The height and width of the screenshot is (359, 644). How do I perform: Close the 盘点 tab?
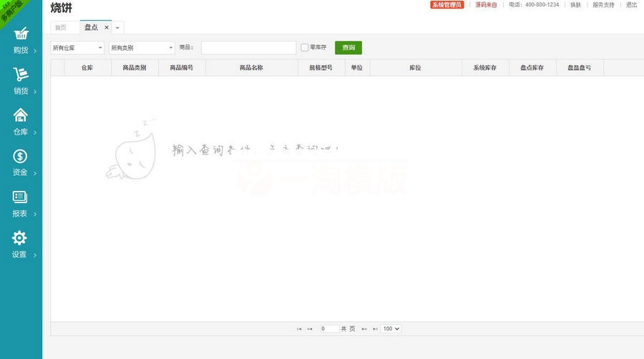click(107, 27)
